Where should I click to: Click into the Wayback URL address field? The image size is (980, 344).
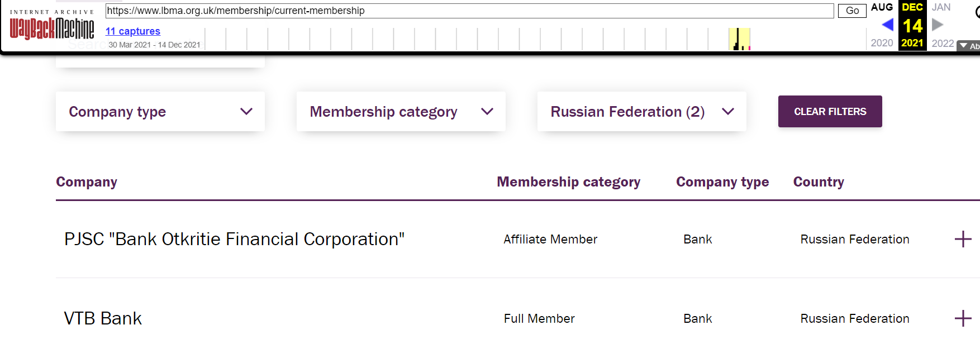tap(469, 11)
